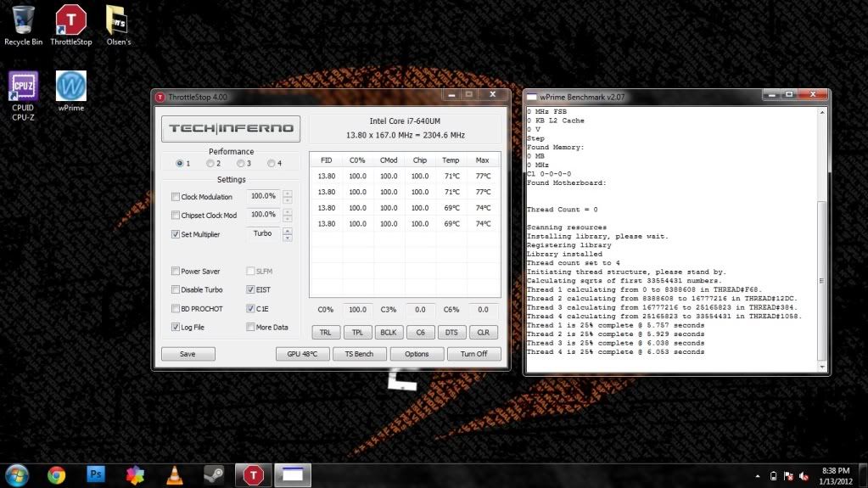The width and height of the screenshot is (868, 488).
Task: Open Steam from the taskbar
Action: coord(214,475)
